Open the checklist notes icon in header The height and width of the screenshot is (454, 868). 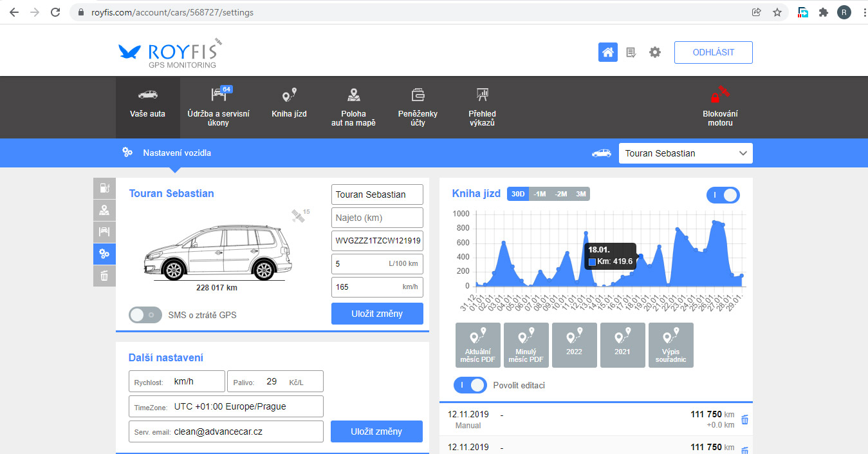click(x=631, y=53)
